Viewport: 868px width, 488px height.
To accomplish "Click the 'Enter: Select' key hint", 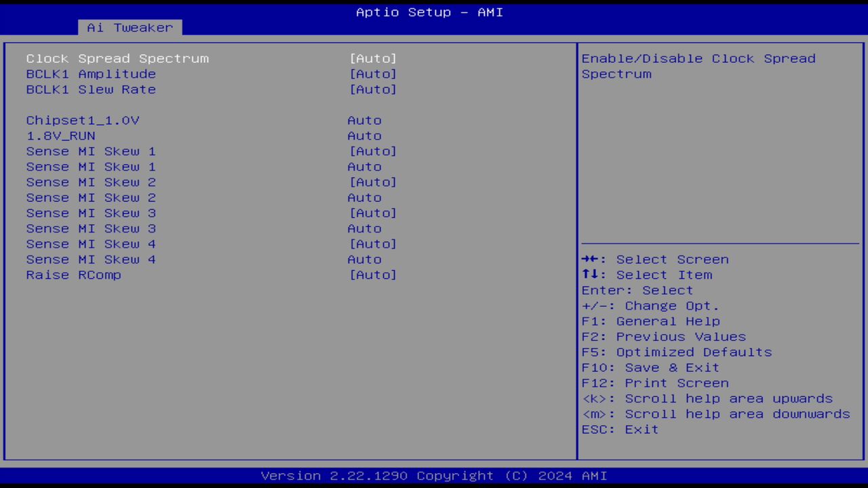I will tap(637, 291).
